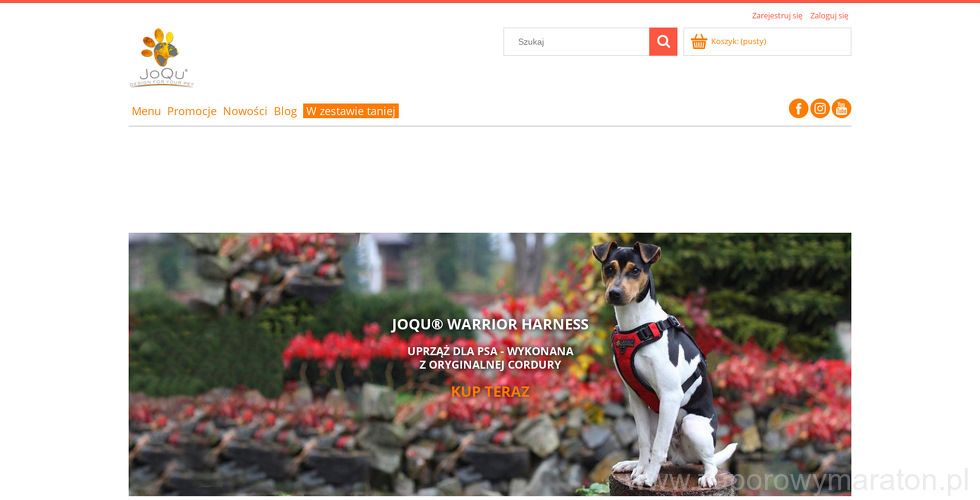Open the Koszyk (pusty) cart box
The height and width of the screenshot is (500, 980).
pos(767,42)
